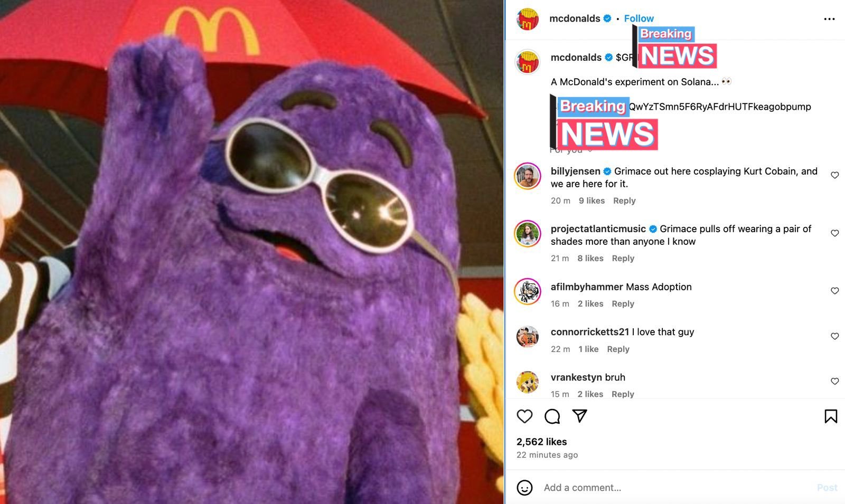Reply to billyjensen's comment
845x504 pixels.
(x=624, y=201)
